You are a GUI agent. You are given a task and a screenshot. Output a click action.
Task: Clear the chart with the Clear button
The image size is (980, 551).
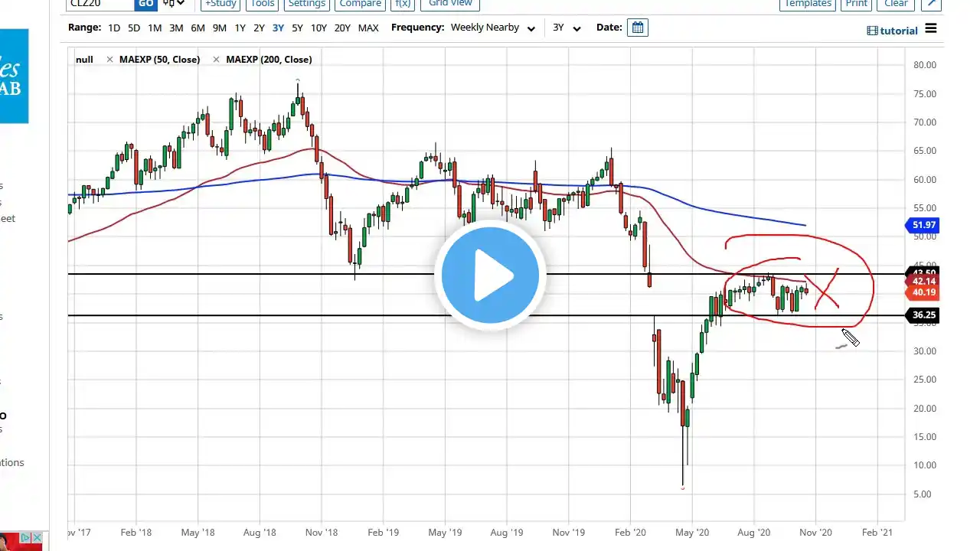click(896, 4)
